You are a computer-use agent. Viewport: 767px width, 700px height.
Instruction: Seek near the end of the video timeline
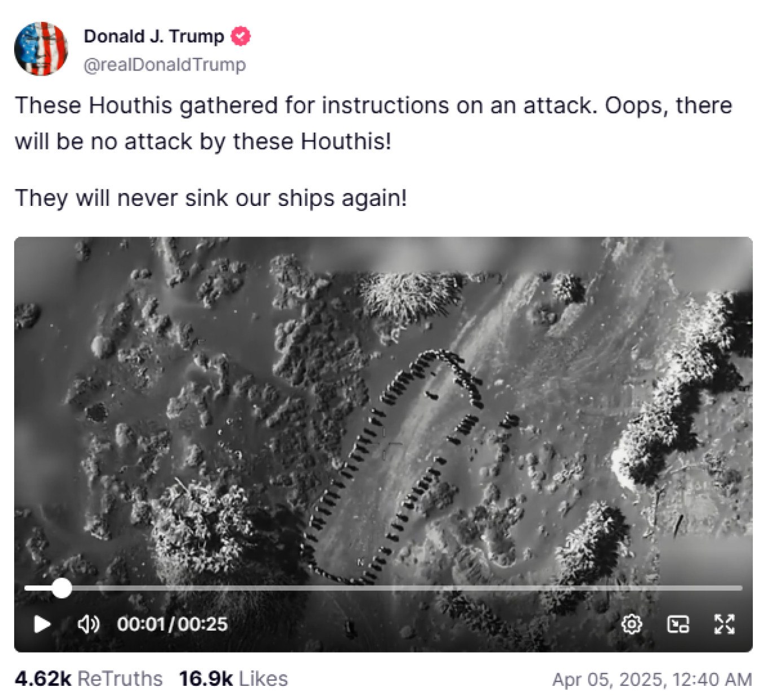click(728, 588)
